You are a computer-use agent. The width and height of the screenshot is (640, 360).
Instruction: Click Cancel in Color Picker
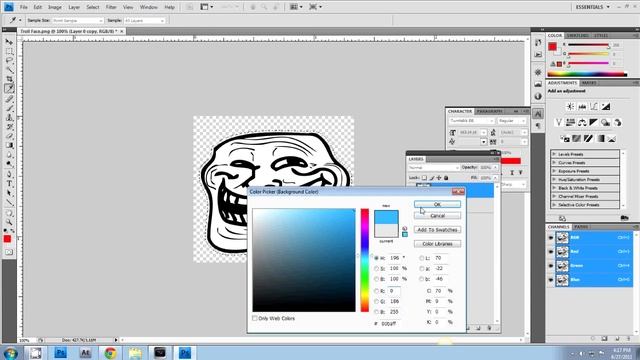(x=437, y=216)
